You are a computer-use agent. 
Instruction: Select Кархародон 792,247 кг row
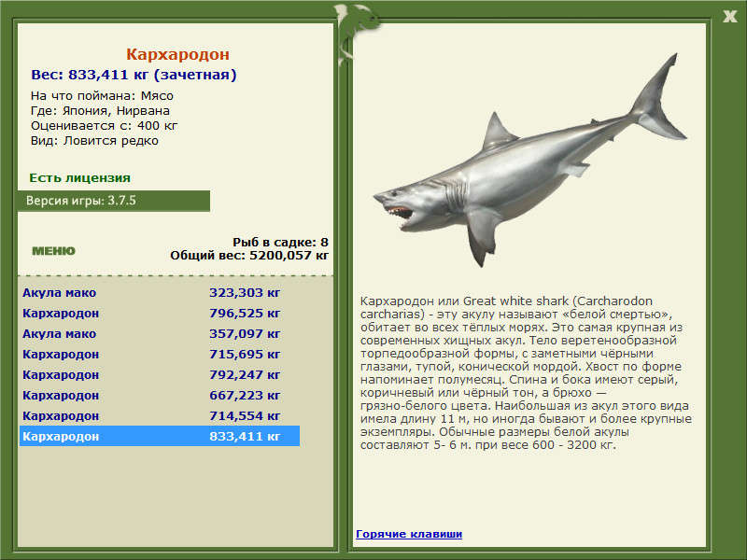(160, 374)
